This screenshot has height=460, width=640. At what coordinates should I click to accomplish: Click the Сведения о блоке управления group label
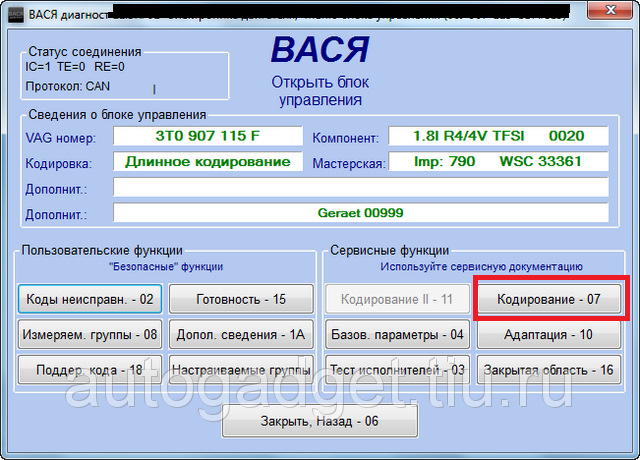click(x=117, y=115)
